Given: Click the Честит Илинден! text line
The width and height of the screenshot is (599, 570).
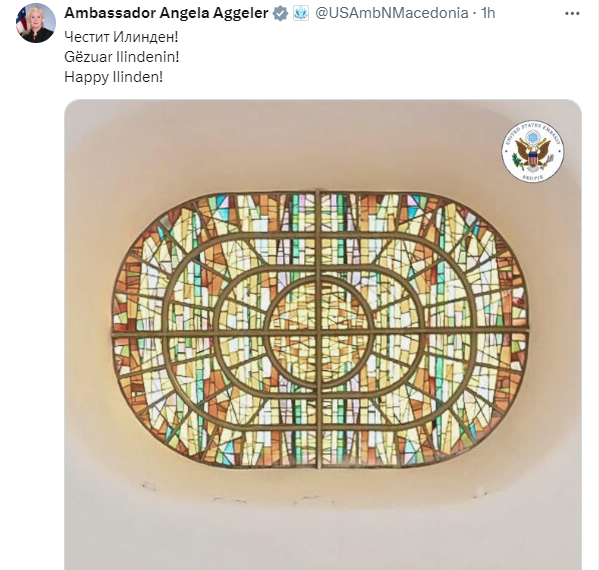Looking at the screenshot, I should coord(121,37).
